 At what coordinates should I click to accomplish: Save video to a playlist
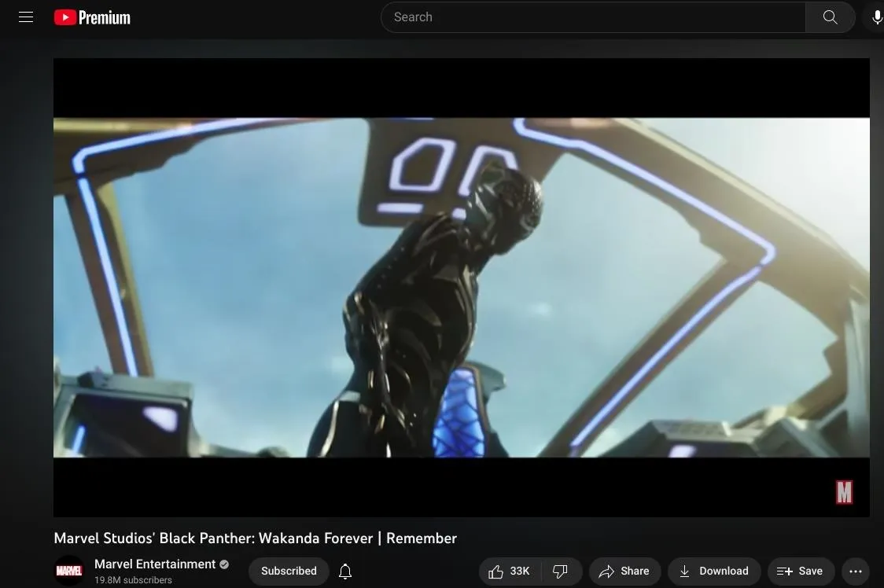800,571
